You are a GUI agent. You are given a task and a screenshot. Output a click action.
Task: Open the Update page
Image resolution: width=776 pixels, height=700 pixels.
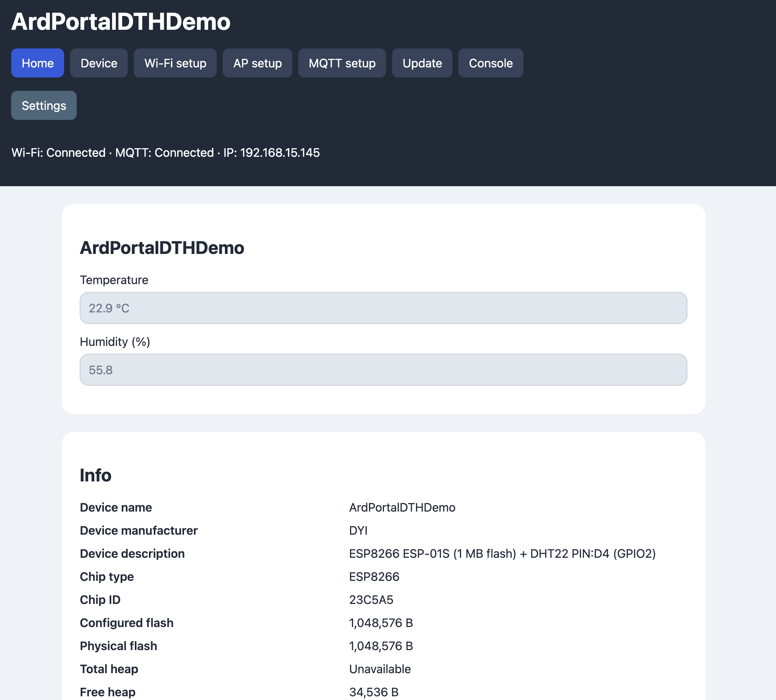[x=422, y=63]
